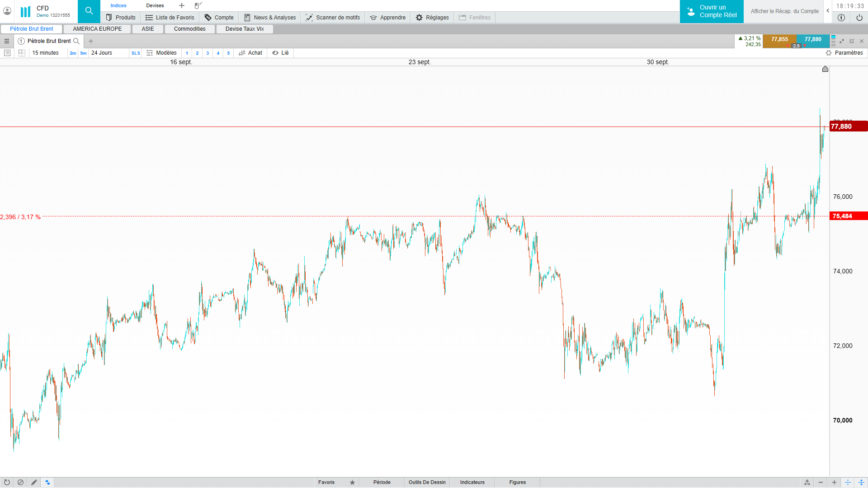This screenshot has width=868, height=488.
Task: Click the star Favoris icon
Action: [352, 482]
